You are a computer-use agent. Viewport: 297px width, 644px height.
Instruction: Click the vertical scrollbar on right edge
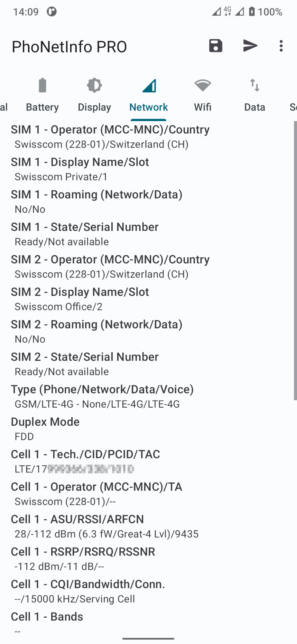pos(295,260)
